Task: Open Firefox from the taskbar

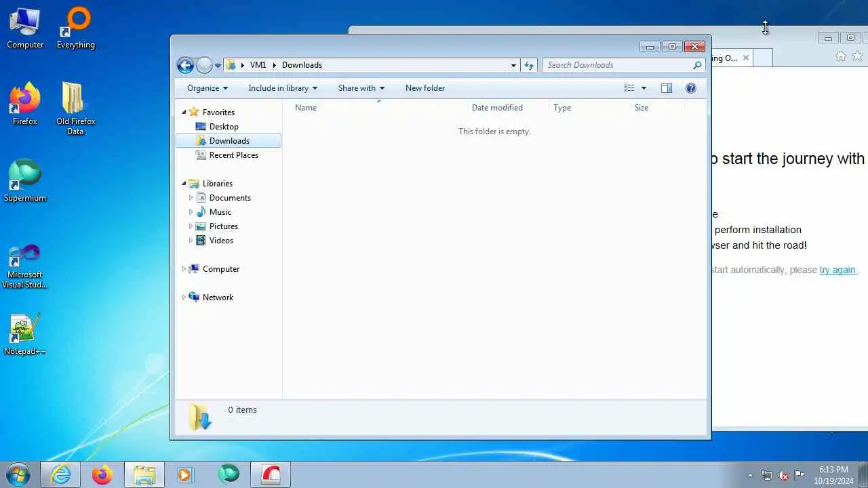Action: [x=102, y=474]
